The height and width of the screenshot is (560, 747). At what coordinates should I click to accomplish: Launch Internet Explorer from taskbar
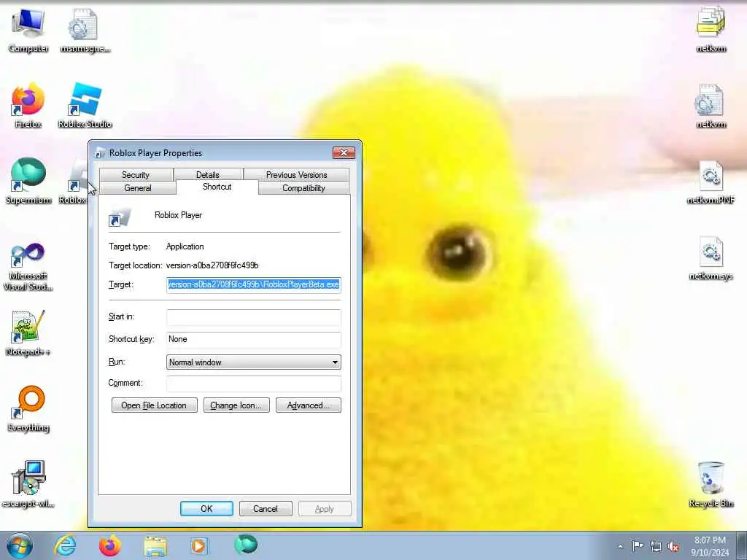point(65,545)
